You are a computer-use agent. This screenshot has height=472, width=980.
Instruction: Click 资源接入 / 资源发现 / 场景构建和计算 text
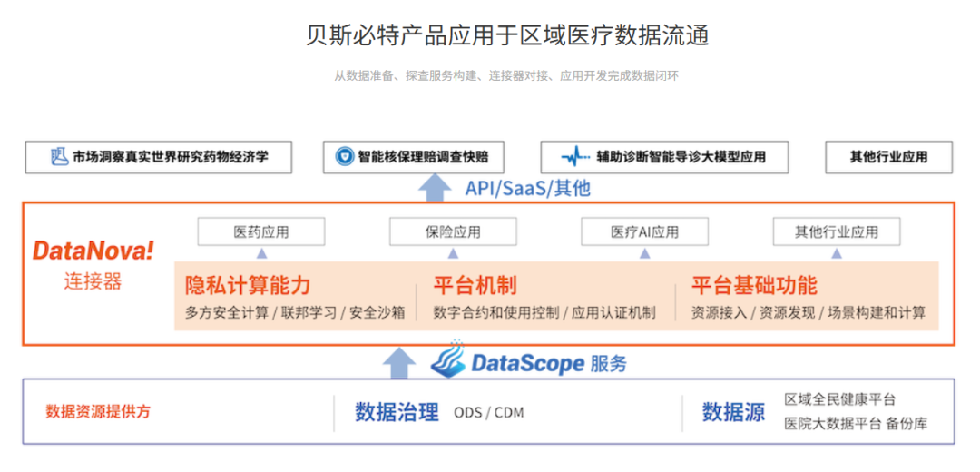808,312
